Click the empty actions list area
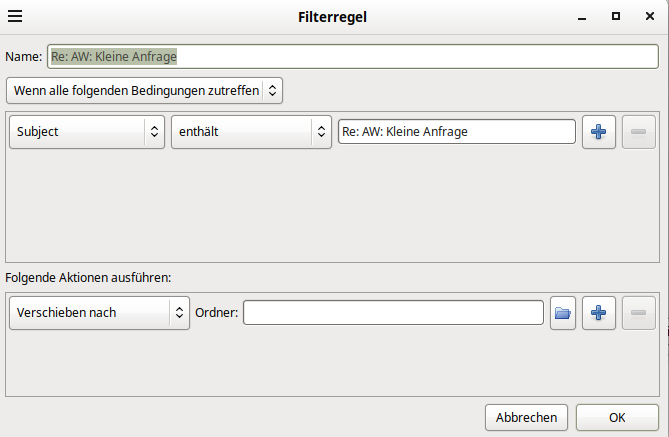The height and width of the screenshot is (437, 669). pyautogui.click(x=332, y=363)
